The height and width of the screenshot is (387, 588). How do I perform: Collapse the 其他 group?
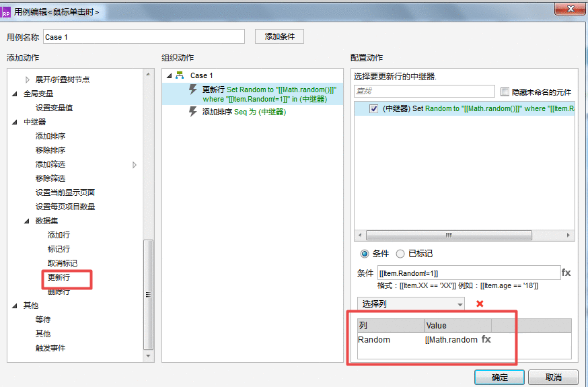click(15, 306)
